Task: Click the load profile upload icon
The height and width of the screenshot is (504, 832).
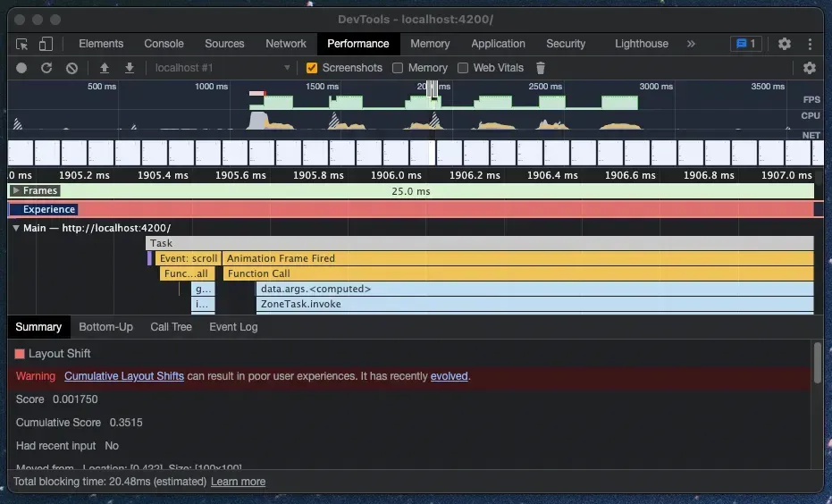Action: click(x=105, y=68)
